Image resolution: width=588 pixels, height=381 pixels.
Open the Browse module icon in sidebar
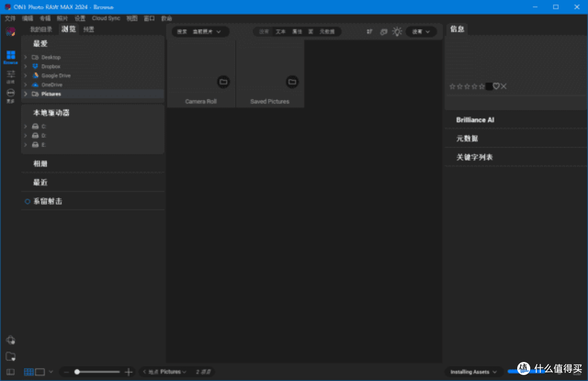coord(10,57)
